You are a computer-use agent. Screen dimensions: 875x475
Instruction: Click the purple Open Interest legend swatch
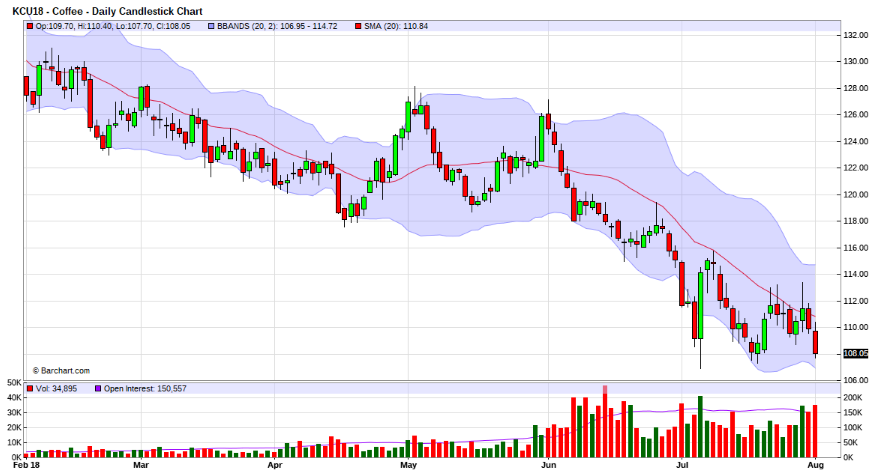[x=98, y=388]
